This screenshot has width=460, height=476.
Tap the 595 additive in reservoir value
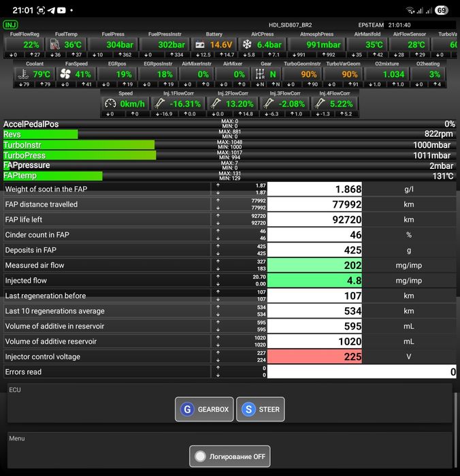(314, 326)
